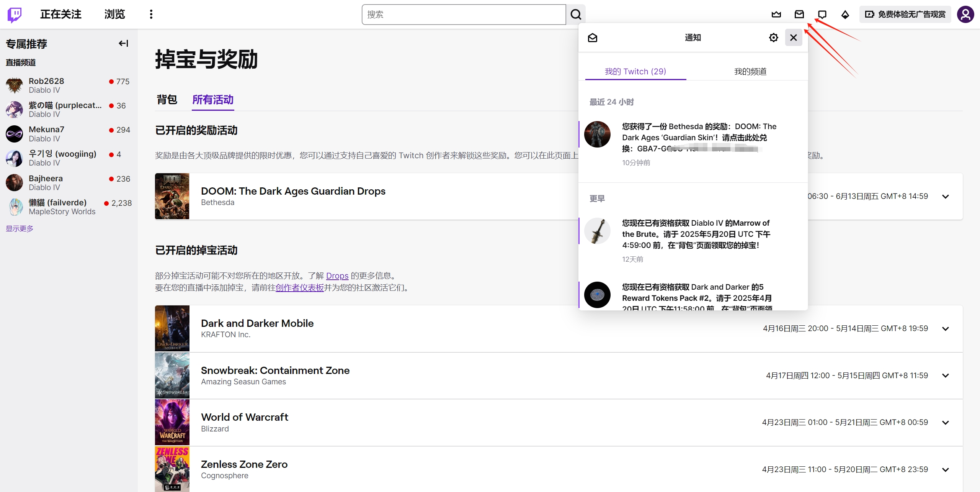
Task: Open the whispers chat bubble icon
Action: [x=822, y=15]
